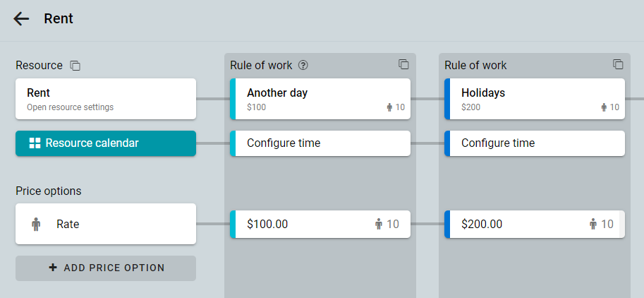This screenshot has width=644, height=298.
Task: Open the Resource calendar
Action: [106, 143]
